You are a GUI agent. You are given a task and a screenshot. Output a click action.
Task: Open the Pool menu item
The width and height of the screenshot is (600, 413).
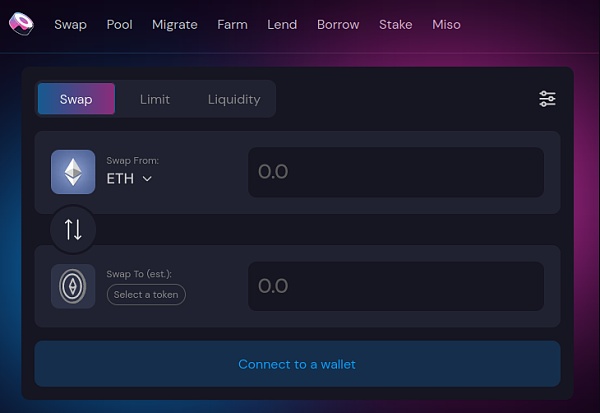pyautogui.click(x=119, y=24)
